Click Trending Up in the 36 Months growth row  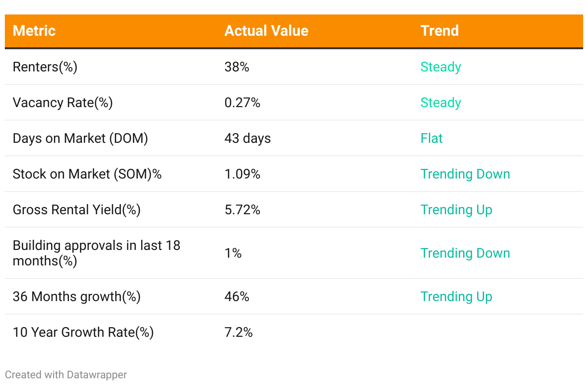(x=456, y=296)
